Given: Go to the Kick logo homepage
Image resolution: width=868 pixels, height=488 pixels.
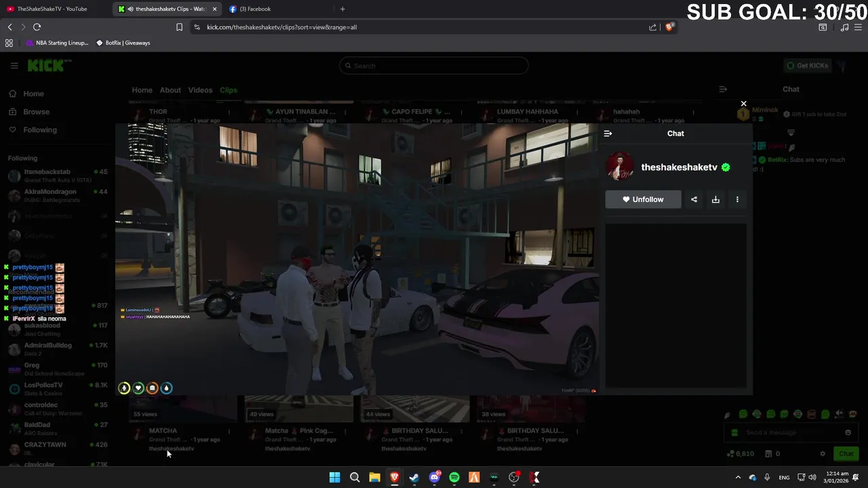Looking at the screenshot, I should (47, 65).
